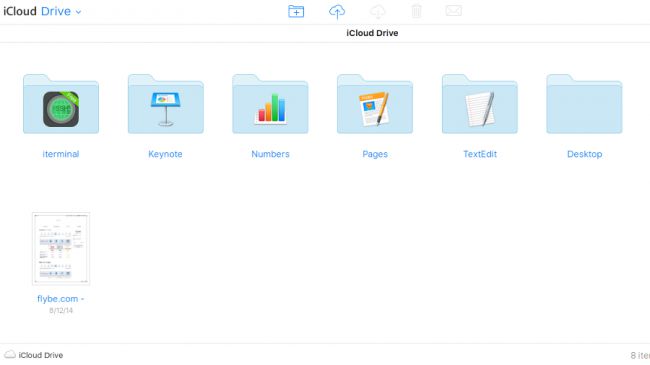Select the Keynote folder icon
This screenshot has width=650, height=365.
tap(165, 104)
